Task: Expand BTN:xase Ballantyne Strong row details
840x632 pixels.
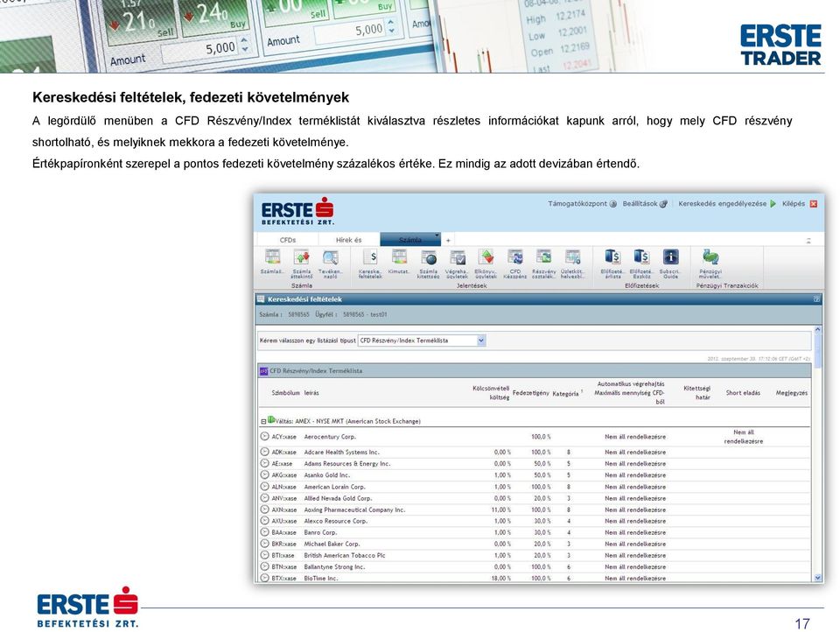Action: (264, 566)
